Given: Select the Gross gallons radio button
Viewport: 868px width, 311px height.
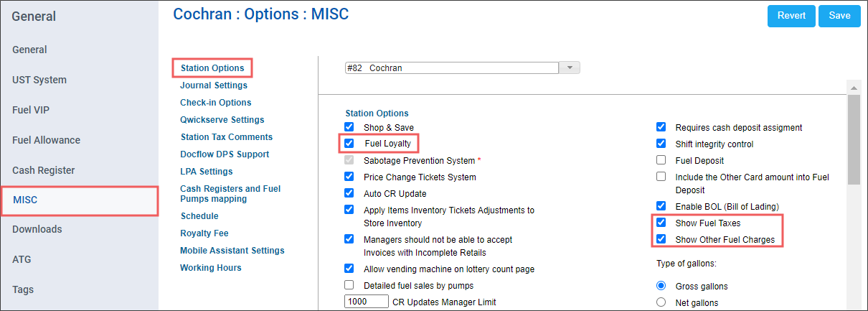Looking at the screenshot, I should (x=661, y=286).
